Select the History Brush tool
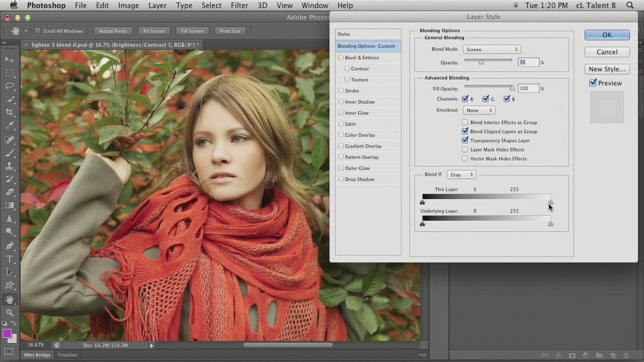This screenshot has height=362, width=644. [10, 179]
